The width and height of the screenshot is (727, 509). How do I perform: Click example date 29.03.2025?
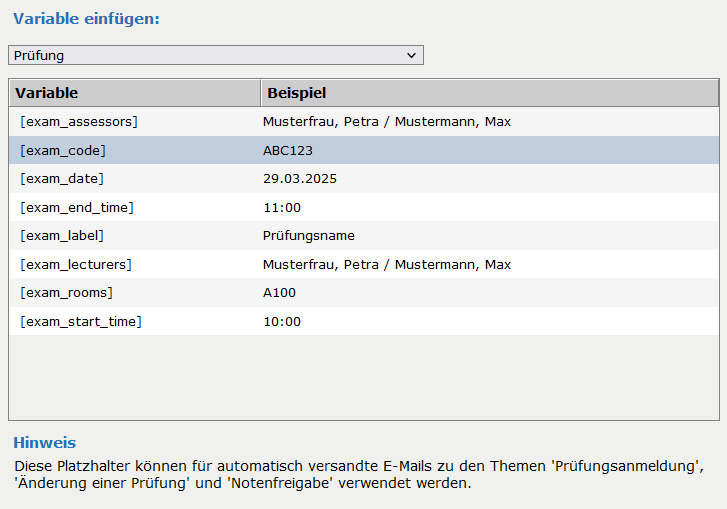300,179
